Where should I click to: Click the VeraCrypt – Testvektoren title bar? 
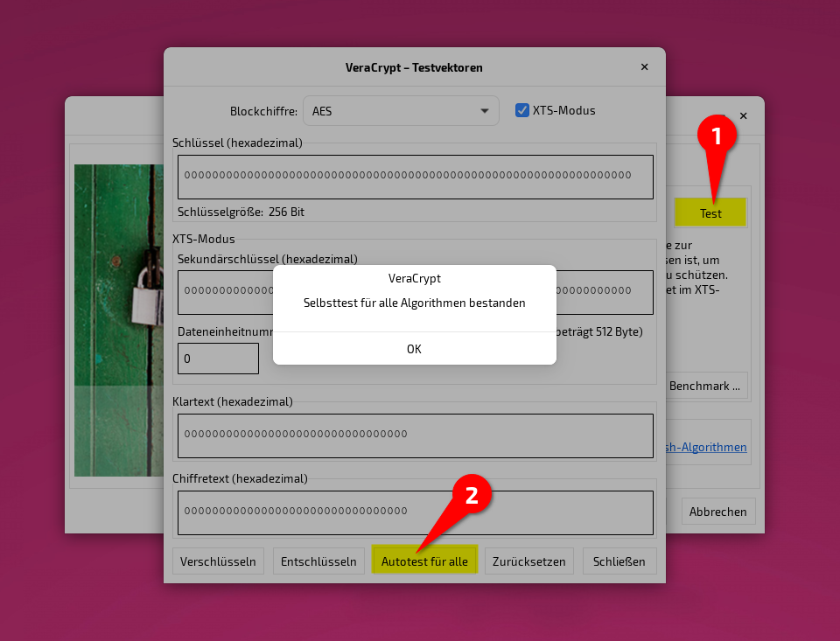coord(414,67)
